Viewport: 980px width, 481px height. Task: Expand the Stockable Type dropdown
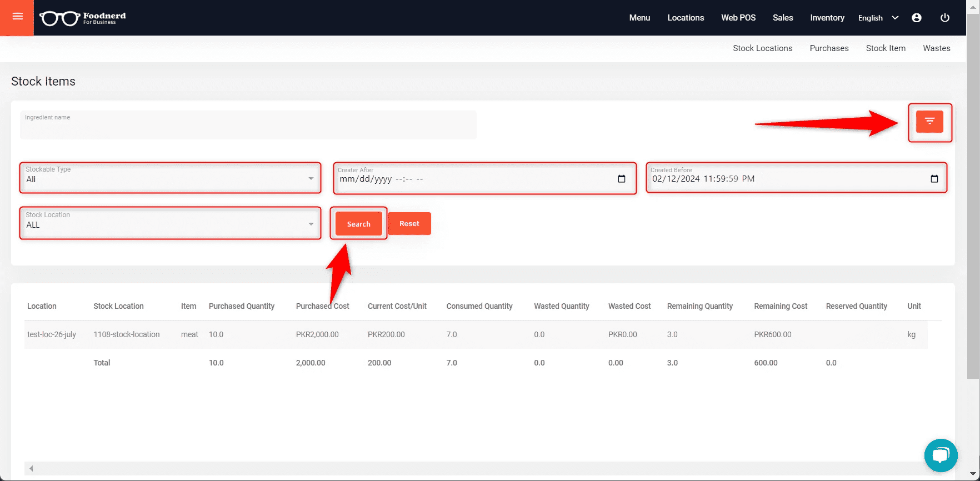pos(170,178)
